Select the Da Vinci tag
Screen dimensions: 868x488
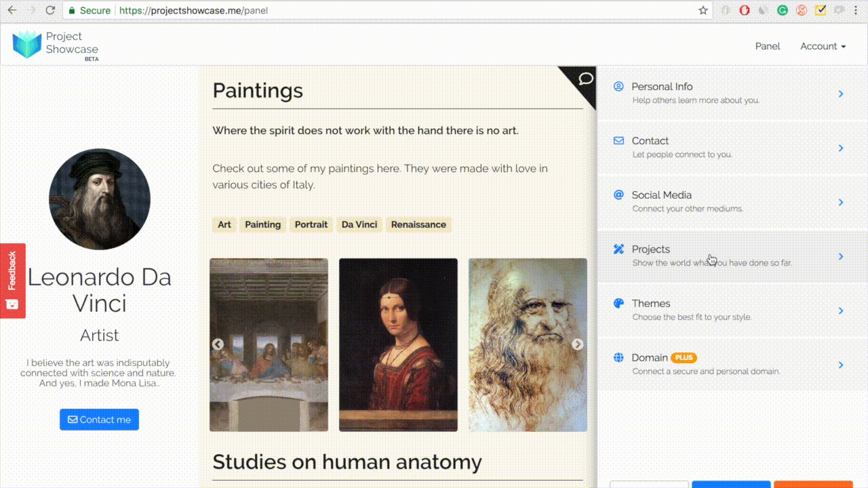(x=359, y=224)
